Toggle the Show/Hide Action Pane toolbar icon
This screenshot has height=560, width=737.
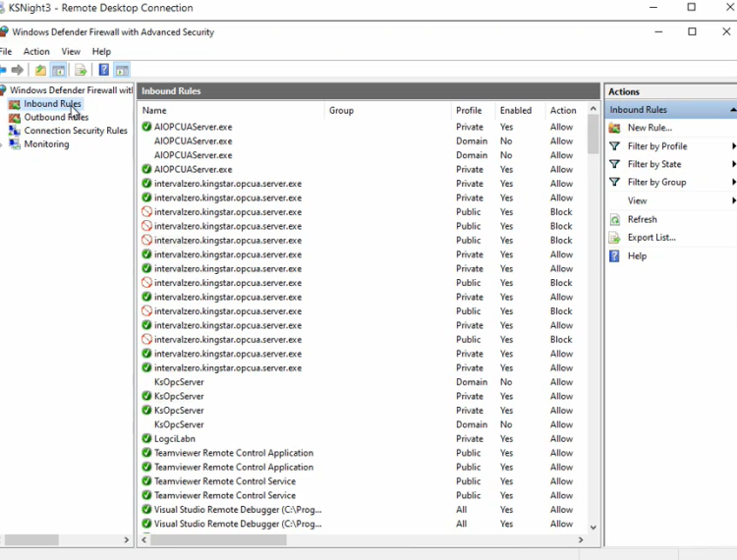(122, 71)
